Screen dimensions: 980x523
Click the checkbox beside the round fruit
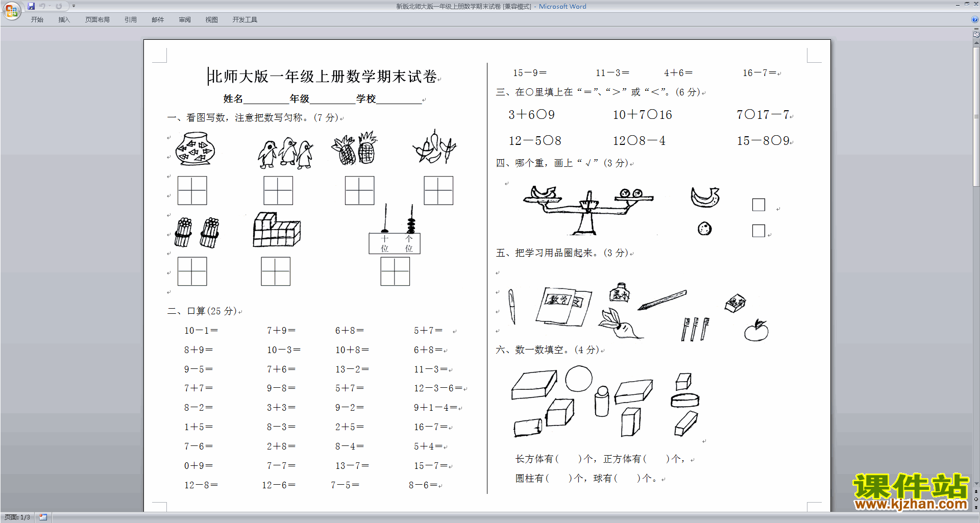758,231
